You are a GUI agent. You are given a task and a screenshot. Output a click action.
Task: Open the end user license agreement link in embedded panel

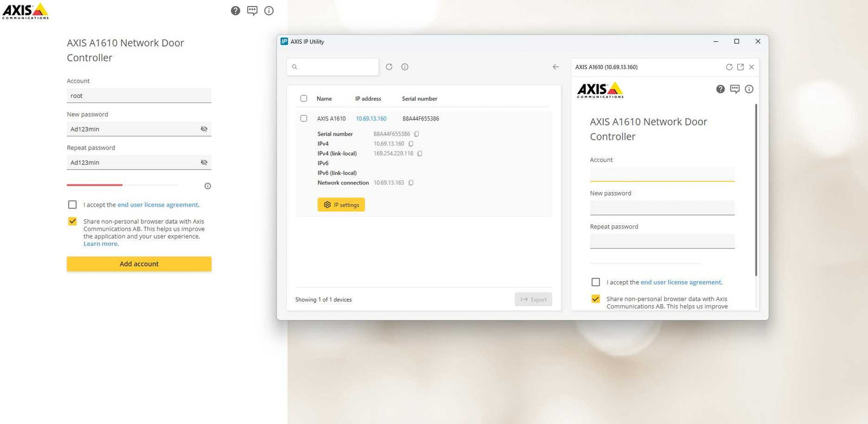click(x=681, y=282)
